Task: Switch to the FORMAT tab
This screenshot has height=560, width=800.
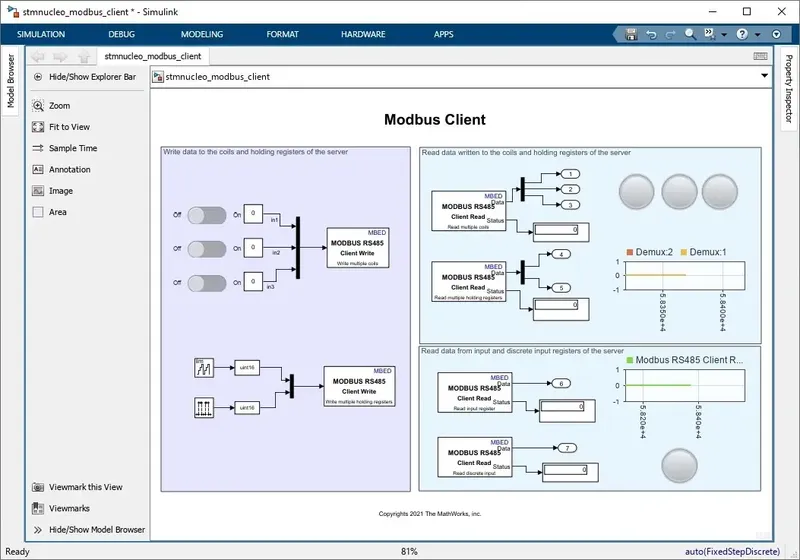Action: (282, 34)
